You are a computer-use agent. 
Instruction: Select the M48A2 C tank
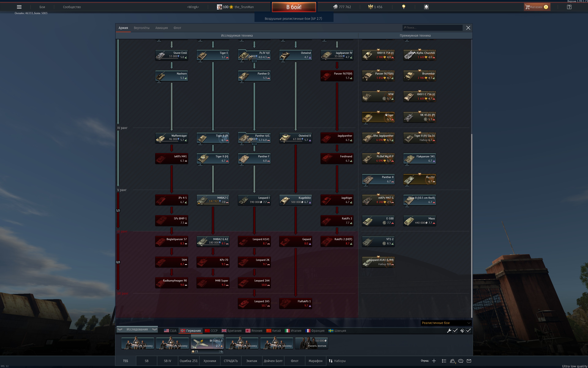213,200
